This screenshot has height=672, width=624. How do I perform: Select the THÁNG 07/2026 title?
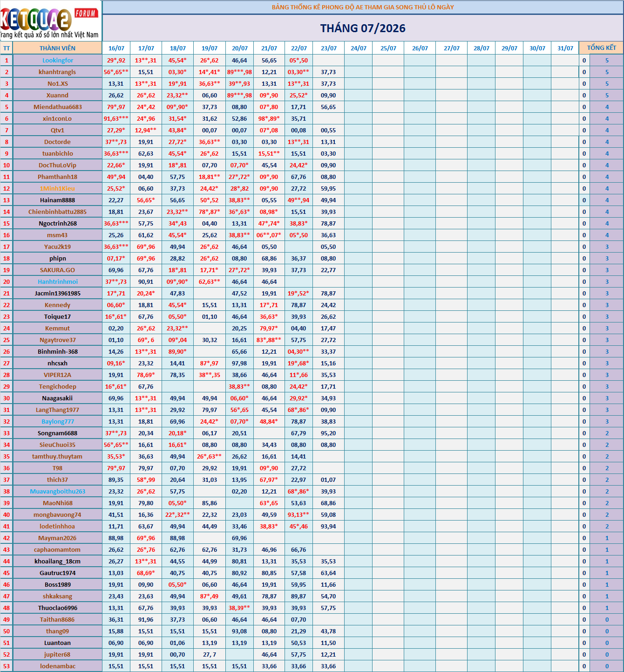363,28
